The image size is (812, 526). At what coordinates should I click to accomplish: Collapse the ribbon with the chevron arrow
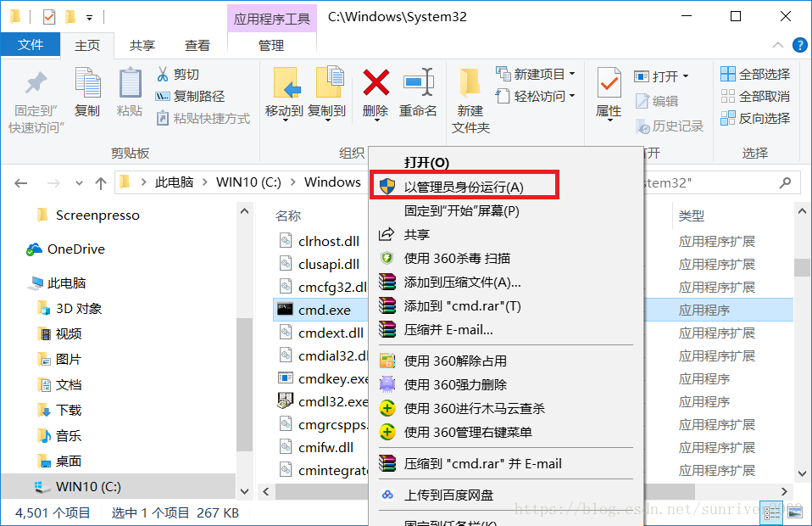point(778,46)
